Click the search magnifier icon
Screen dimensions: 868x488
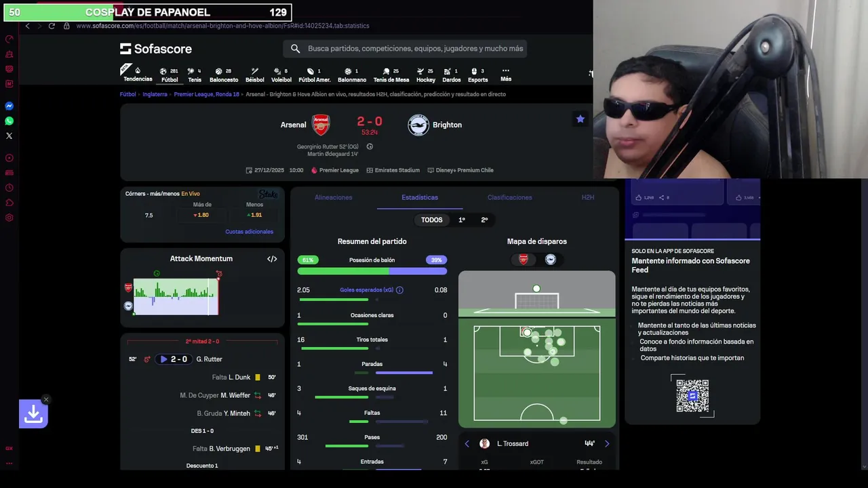(295, 49)
